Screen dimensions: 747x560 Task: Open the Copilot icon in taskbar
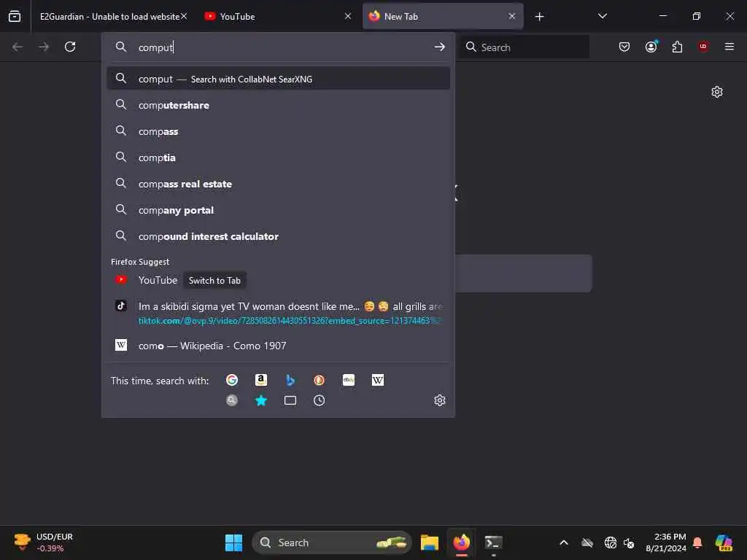724,542
